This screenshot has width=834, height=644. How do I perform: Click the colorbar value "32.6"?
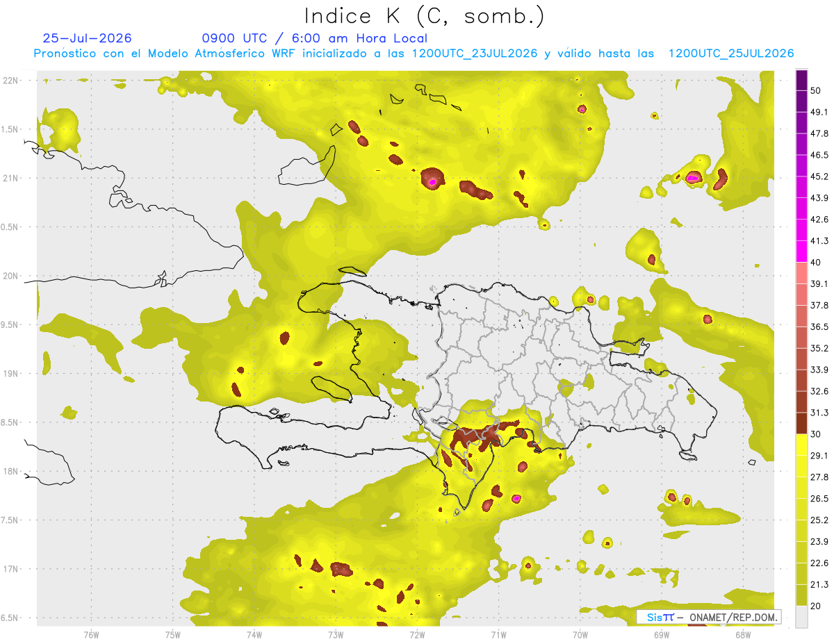pyautogui.click(x=819, y=391)
